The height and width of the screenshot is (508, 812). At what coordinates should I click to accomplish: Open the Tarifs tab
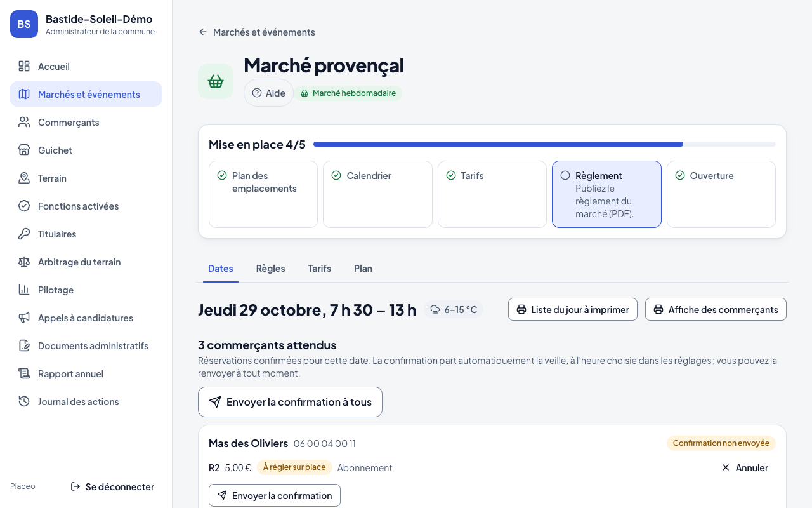coord(320,269)
